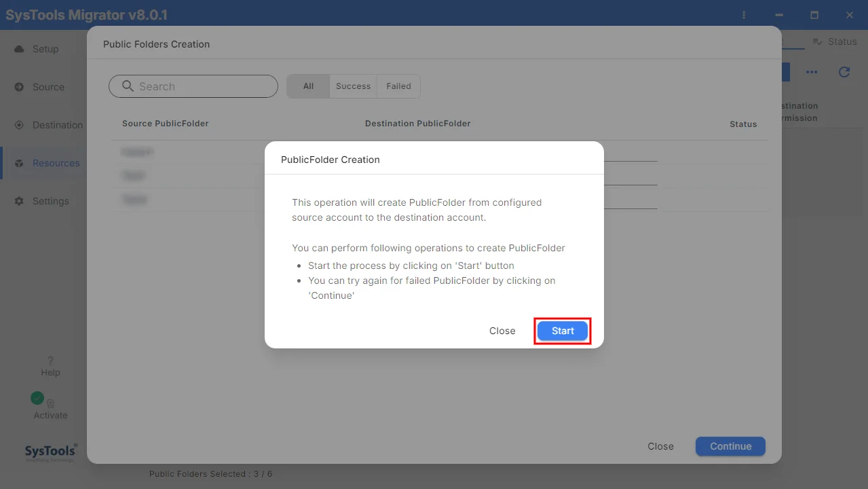This screenshot has width=868, height=489.
Task: Focus the Search input field
Action: pyautogui.click(x=193, y=86)
